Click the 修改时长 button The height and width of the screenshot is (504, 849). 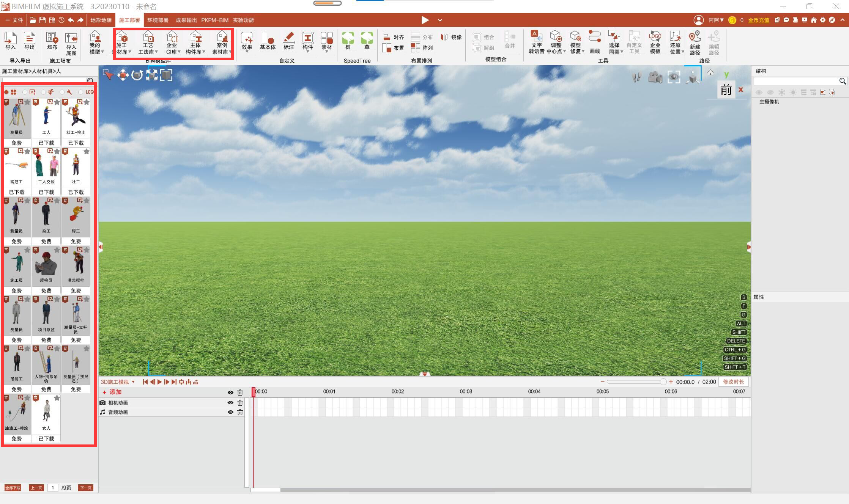(x=733, y=382)
